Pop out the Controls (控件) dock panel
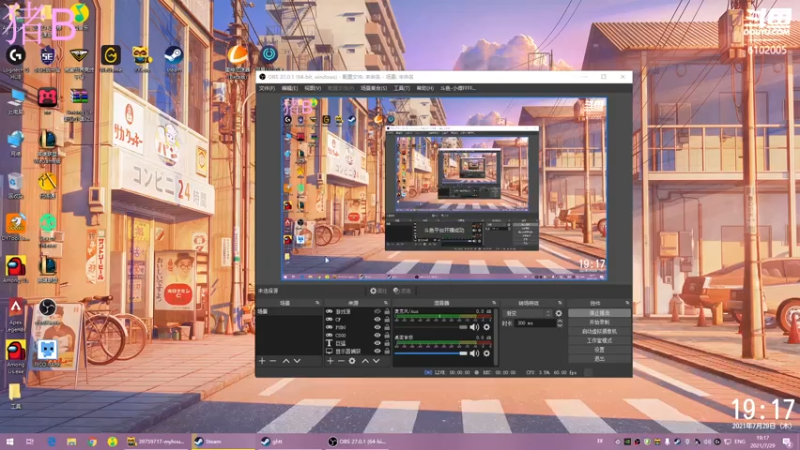800x450 pixels. coord(627,303)
